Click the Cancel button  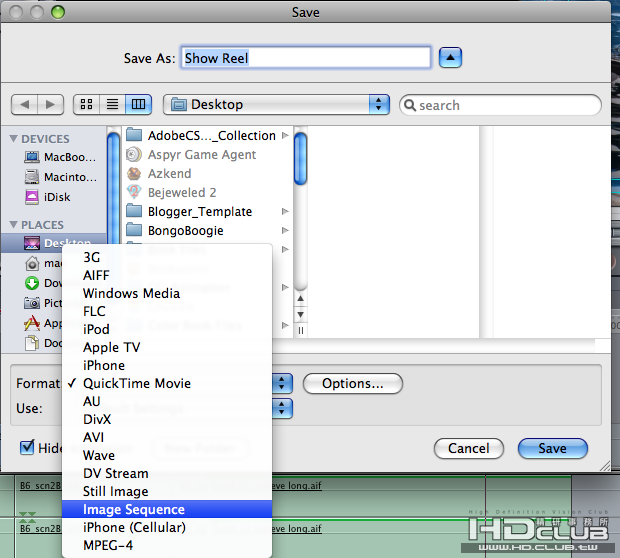(469, 448)
